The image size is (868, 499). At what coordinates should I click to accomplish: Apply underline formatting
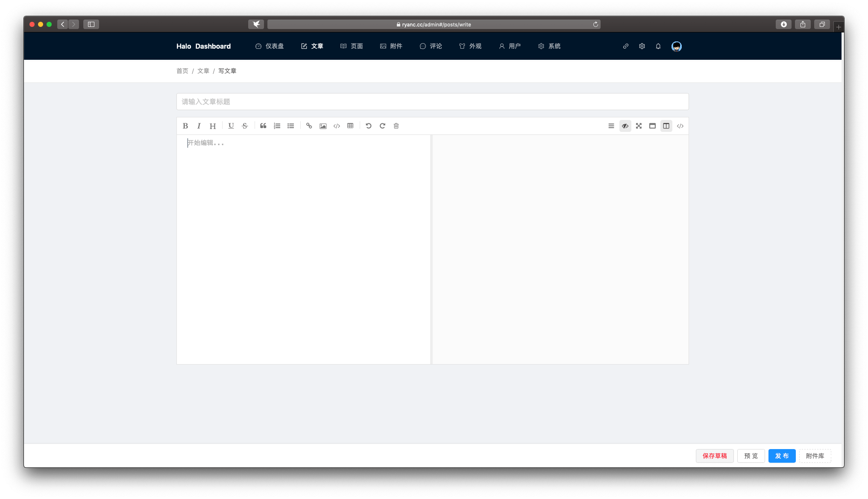(231, 126)
